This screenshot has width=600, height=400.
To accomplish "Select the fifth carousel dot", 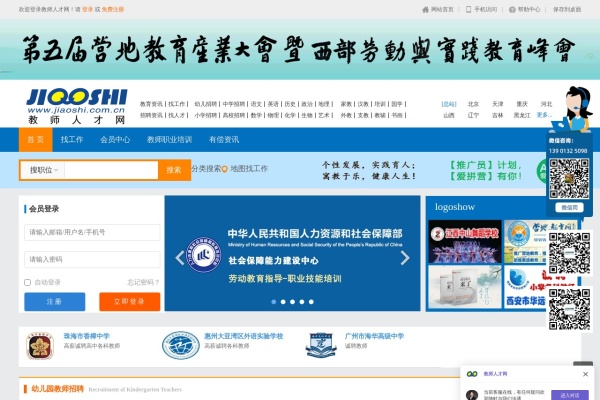I will pos(311,302).
